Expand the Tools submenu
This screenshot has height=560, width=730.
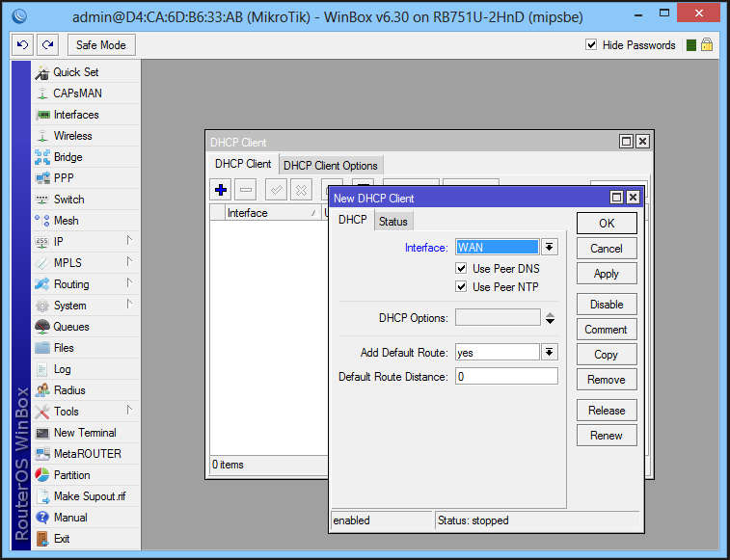tap(129, 410)
